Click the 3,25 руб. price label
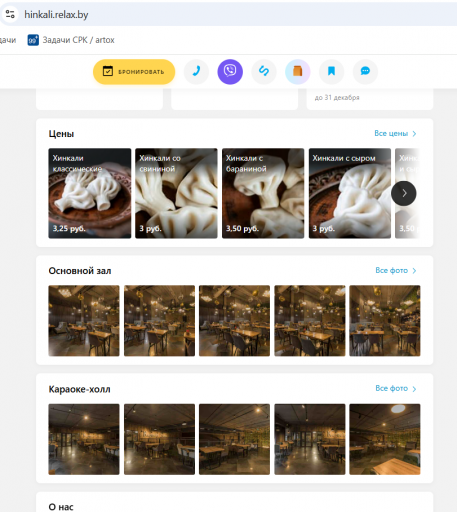Viewport: 457px width, 512px height. coord(69,229)
